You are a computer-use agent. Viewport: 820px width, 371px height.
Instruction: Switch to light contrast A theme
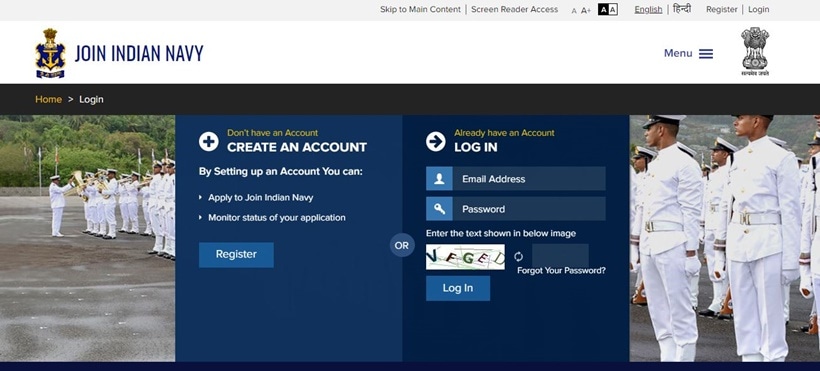tap(613, 9)
